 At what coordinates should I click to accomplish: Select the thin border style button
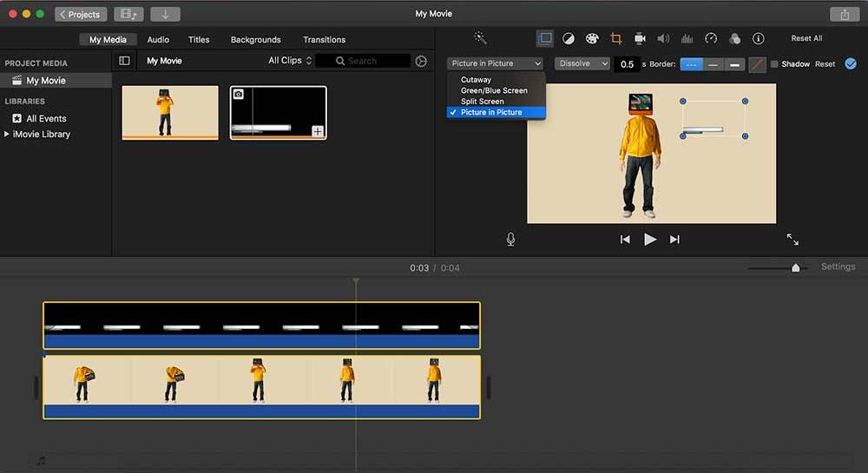713,64
